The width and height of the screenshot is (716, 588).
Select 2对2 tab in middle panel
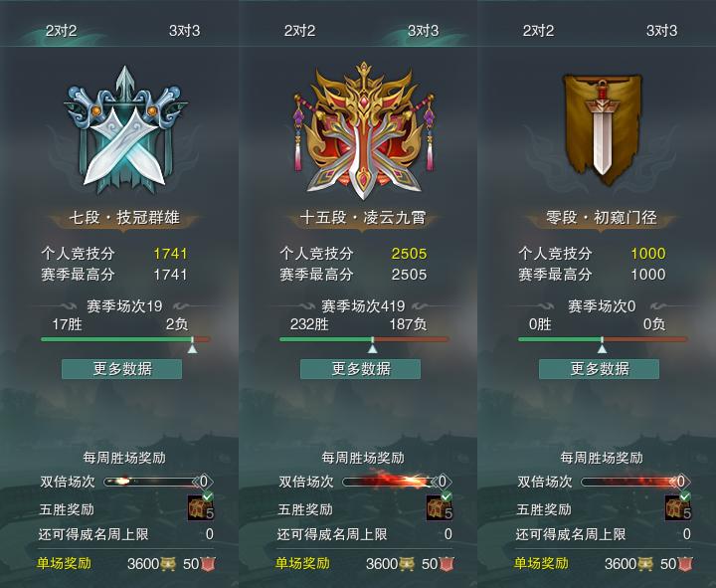click(300, 31)
